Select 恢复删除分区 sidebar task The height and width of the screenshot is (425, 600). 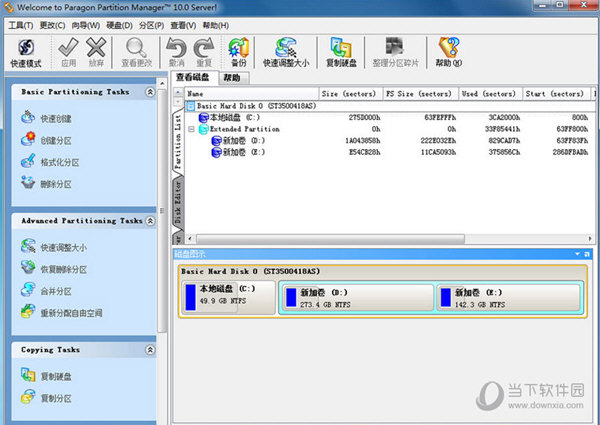54,269
